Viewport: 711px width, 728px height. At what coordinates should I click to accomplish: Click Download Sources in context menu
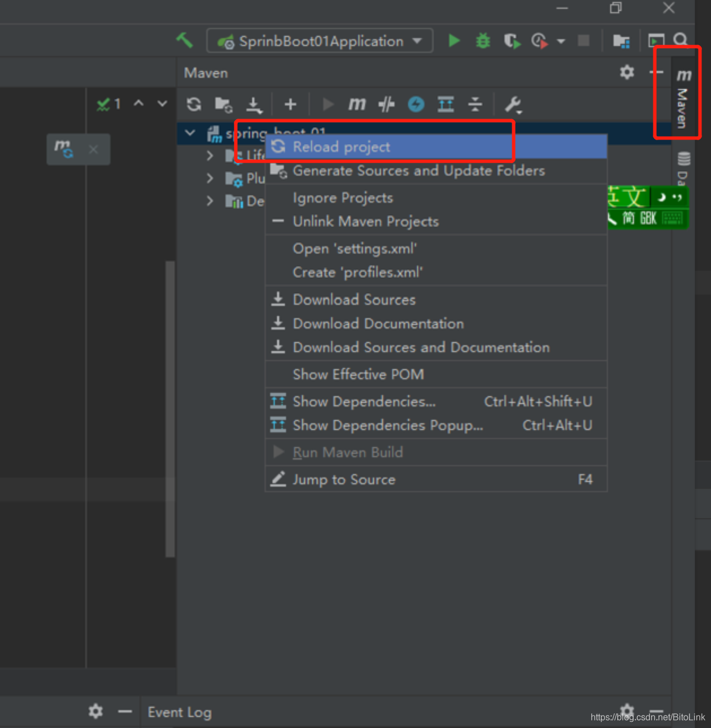(436, 299)
